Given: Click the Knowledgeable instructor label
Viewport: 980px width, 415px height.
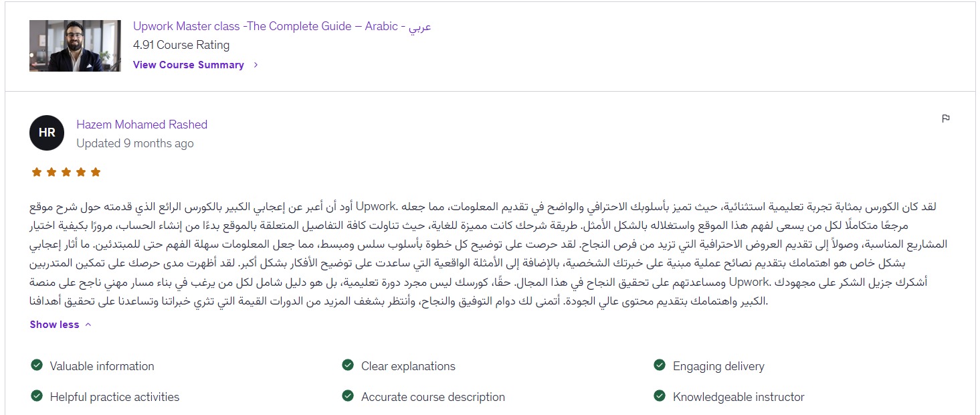Looking at the screenshot, I should click(x=739, y=397).
